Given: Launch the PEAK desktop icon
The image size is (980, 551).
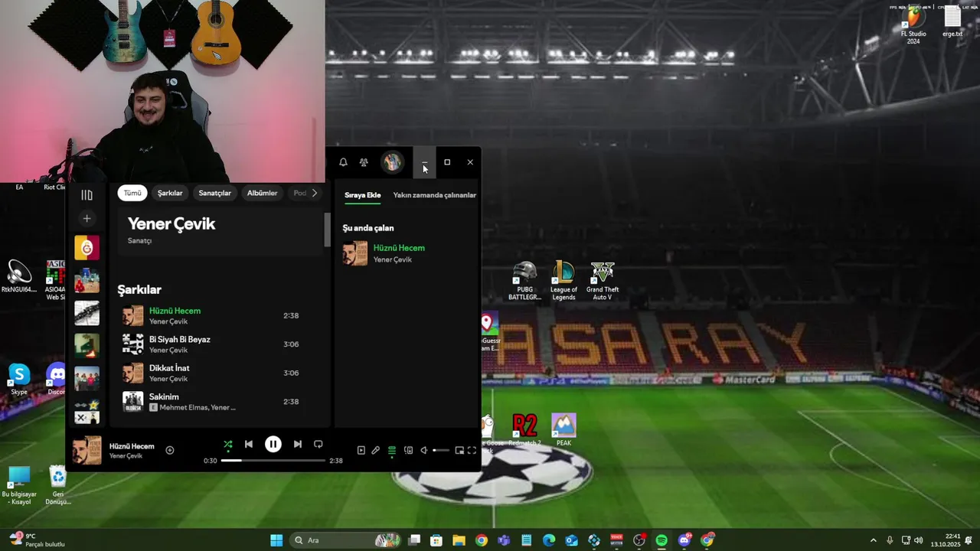Looking at the screenshot, I should click(563, 430).
